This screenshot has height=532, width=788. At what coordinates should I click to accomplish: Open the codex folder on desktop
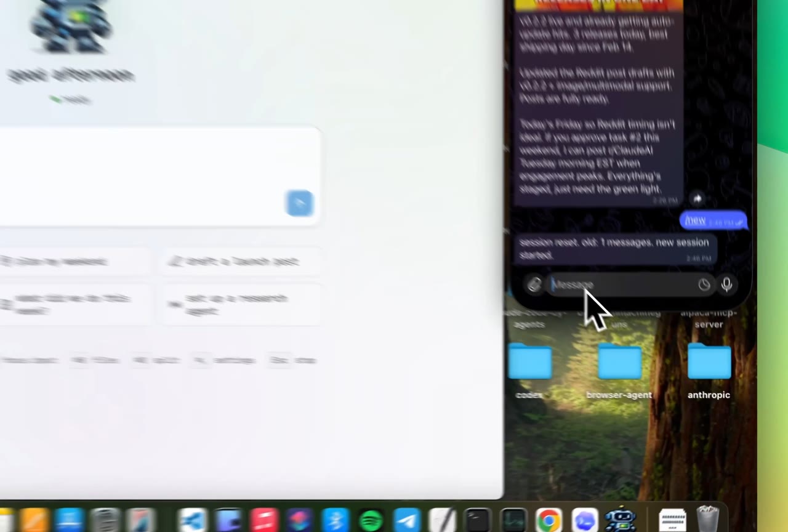tap(530, 363)
